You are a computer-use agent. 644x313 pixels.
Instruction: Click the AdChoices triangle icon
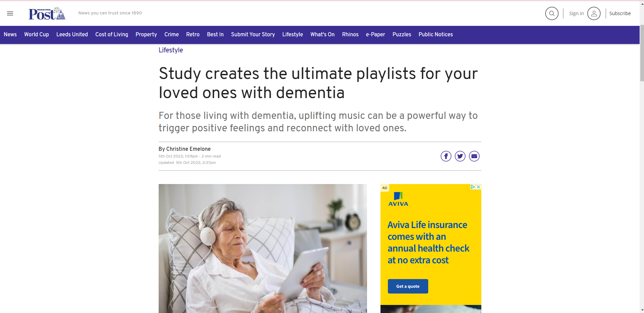[473, 187]
